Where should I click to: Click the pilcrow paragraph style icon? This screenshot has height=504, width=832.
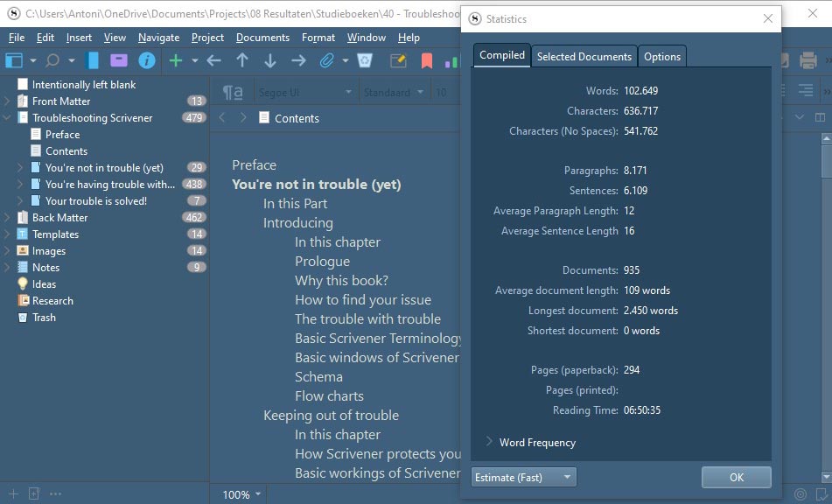[x=233, y=92]
